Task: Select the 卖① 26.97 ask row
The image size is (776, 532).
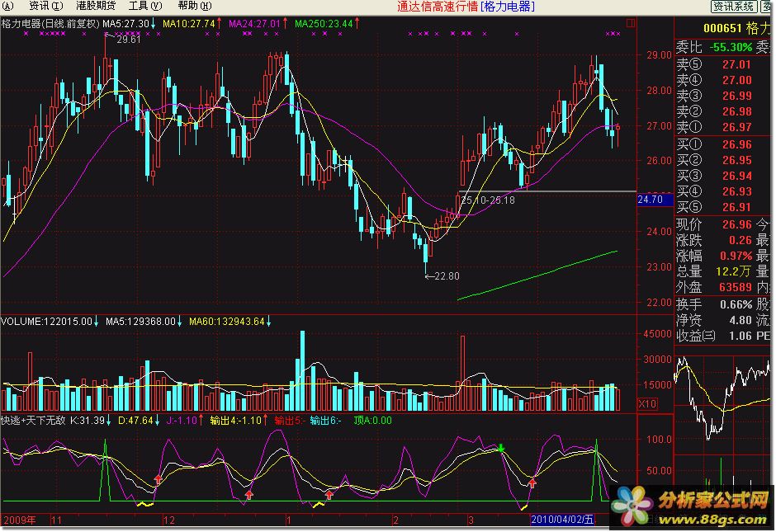Action: pyautogui.click(x=713, y=127)
